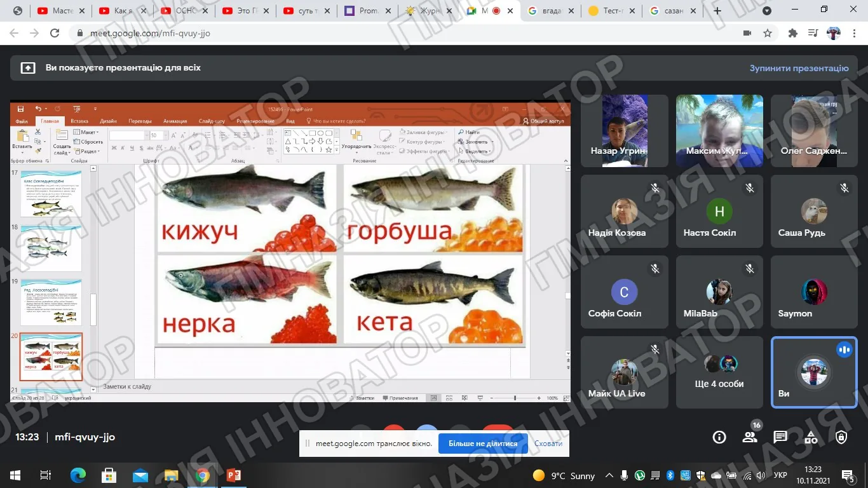Open Microsoft Edge from taskbar
The width and height of the screenshot is (868, 488).
click(78, 475)
